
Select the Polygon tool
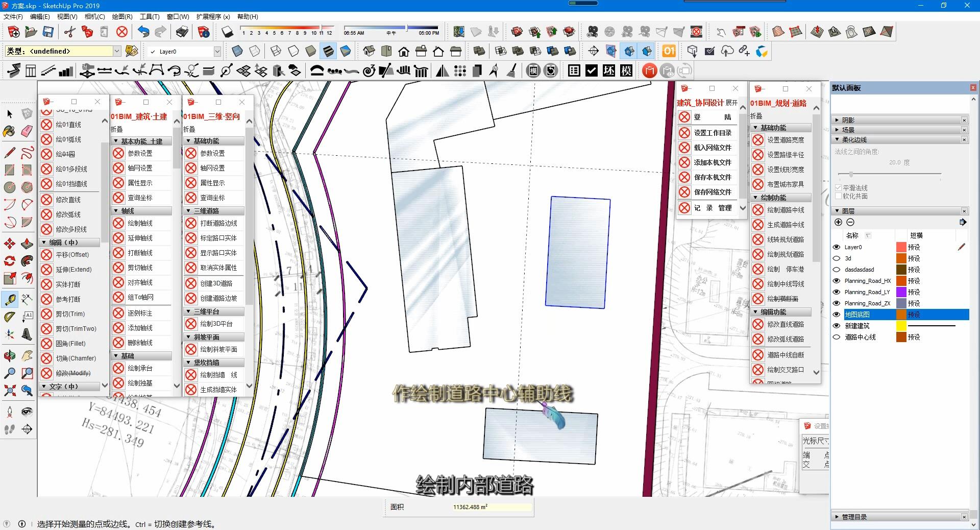[27, 187]
